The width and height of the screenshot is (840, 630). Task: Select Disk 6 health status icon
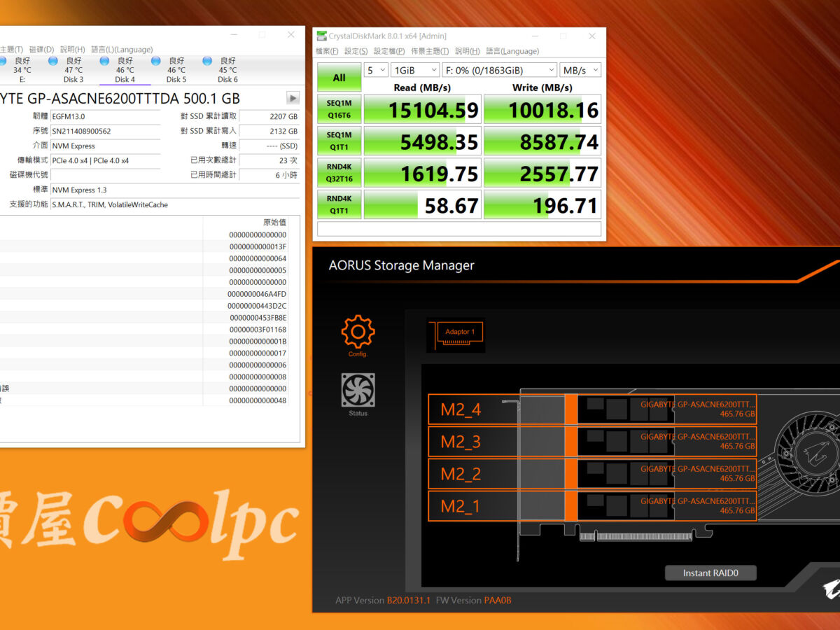(x=207, y=61)
